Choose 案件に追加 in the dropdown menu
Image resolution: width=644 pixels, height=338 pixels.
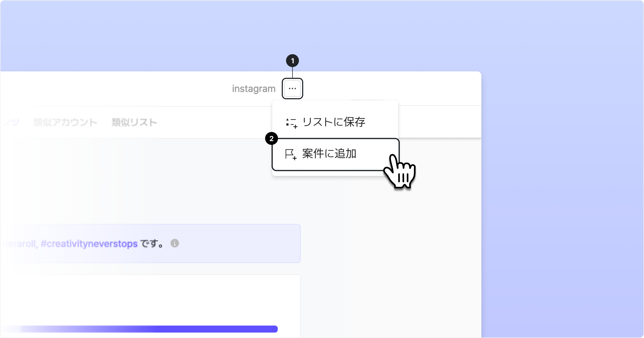click(335, 155)
